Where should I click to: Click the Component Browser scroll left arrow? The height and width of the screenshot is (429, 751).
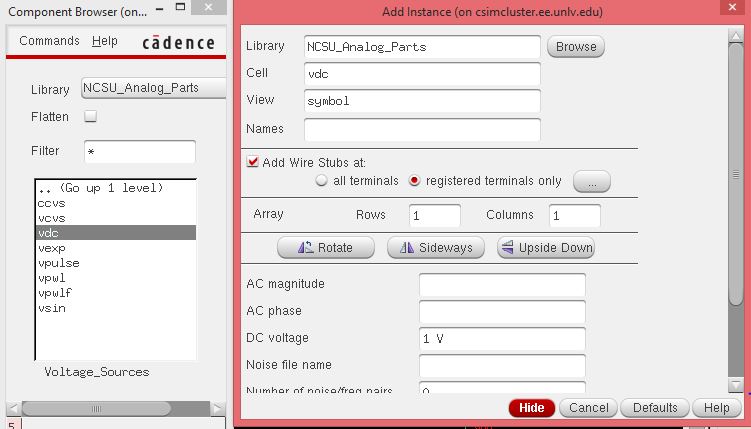click(13, 408)
